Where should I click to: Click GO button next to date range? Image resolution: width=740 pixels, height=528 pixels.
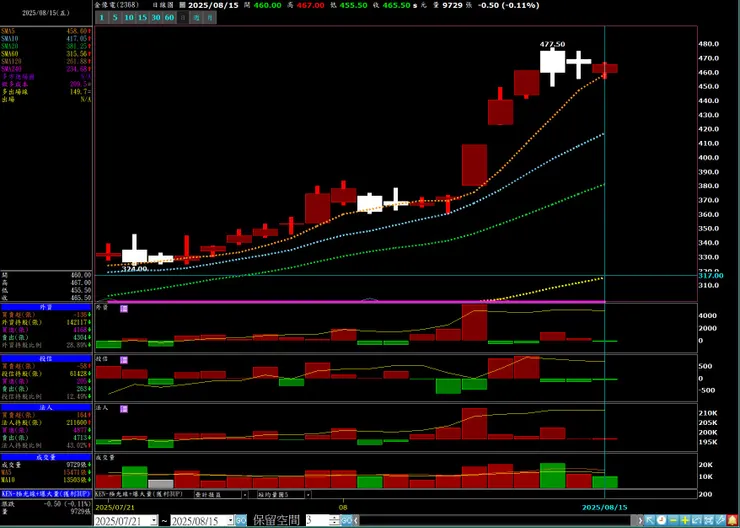(241, 520)
